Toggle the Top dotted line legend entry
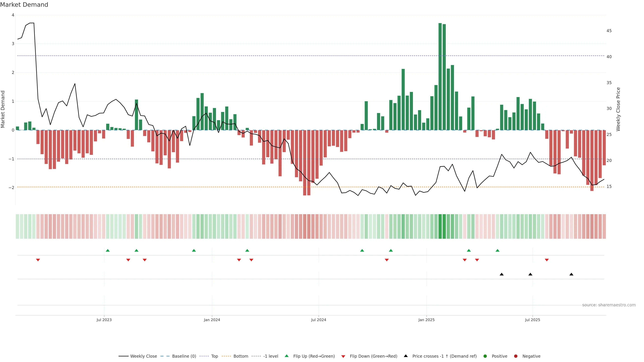 [214, 356]
